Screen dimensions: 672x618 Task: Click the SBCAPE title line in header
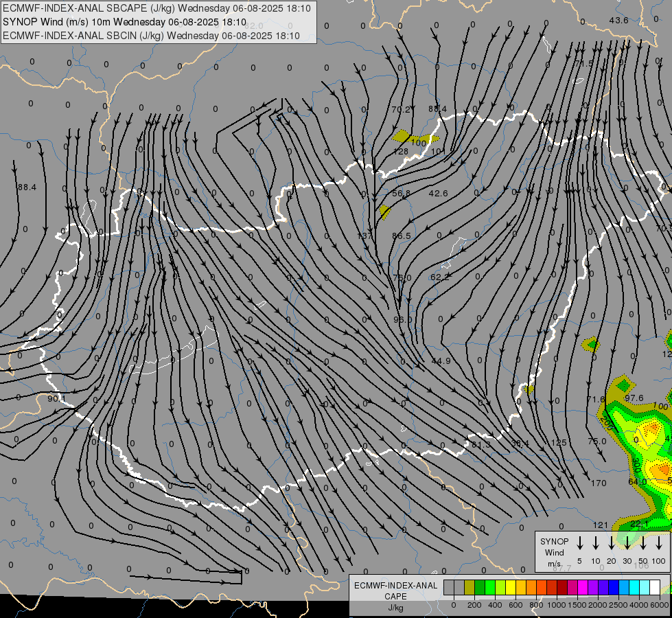pos(157,8)
